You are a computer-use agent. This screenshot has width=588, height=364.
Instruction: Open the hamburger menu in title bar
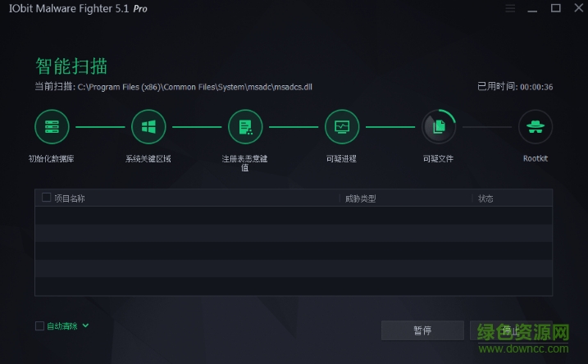coord(510,8)
